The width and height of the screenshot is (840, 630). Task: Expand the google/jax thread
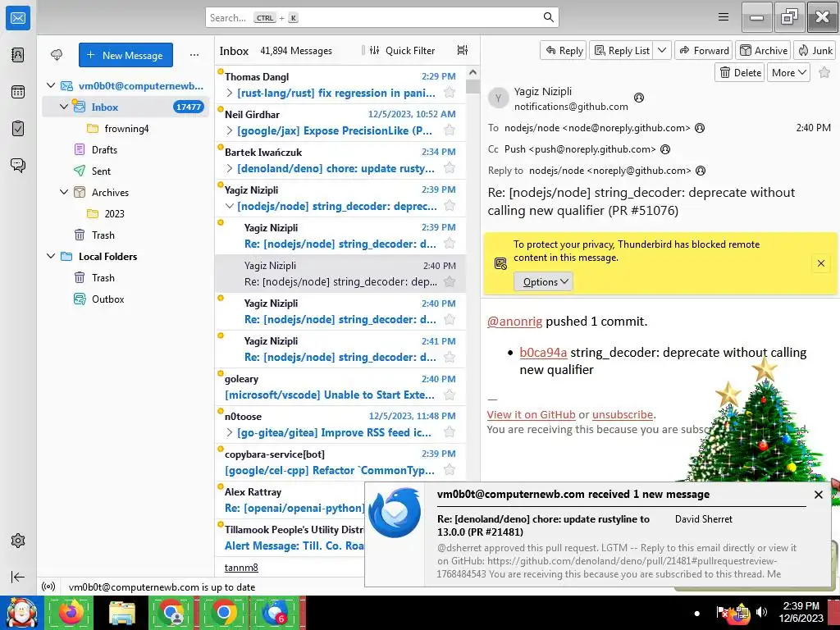click(230, 130)
